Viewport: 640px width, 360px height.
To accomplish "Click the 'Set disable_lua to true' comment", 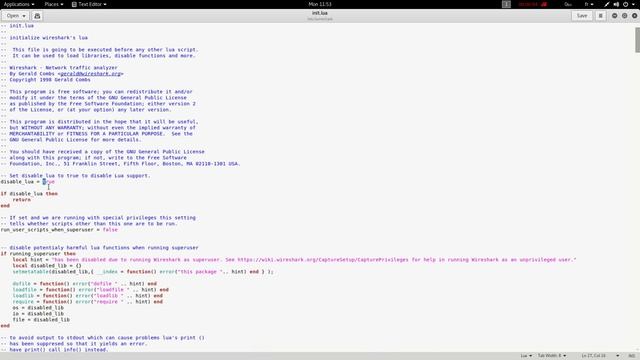I will coord(76,176).
